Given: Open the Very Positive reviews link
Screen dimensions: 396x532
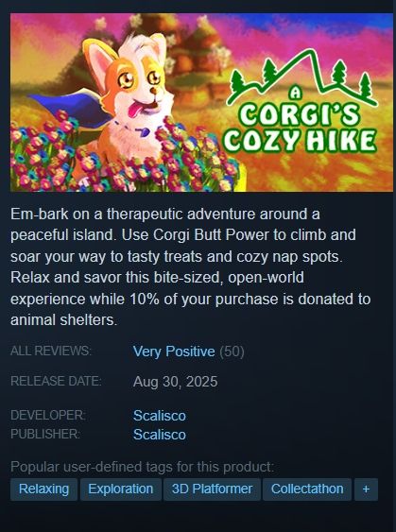Looking at the screenshot, I should [174, 352].
